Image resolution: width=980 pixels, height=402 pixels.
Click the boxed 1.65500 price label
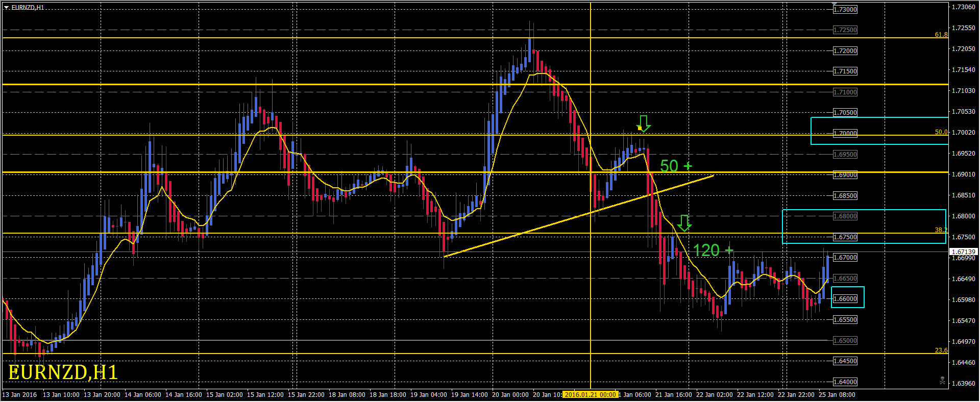[845, 320]
